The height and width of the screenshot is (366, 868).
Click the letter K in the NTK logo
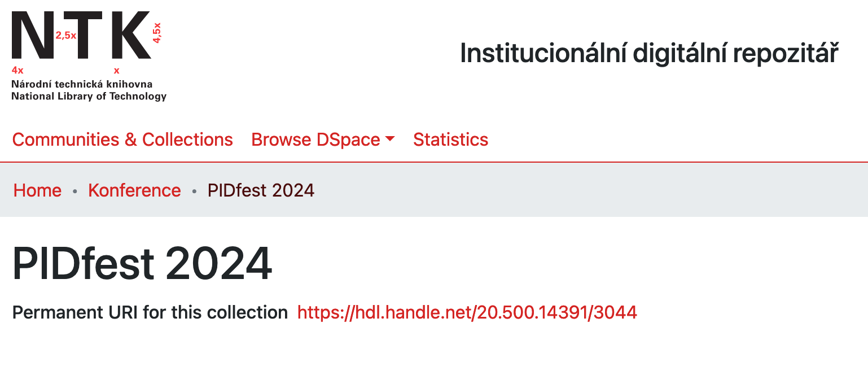coord(131,35)
